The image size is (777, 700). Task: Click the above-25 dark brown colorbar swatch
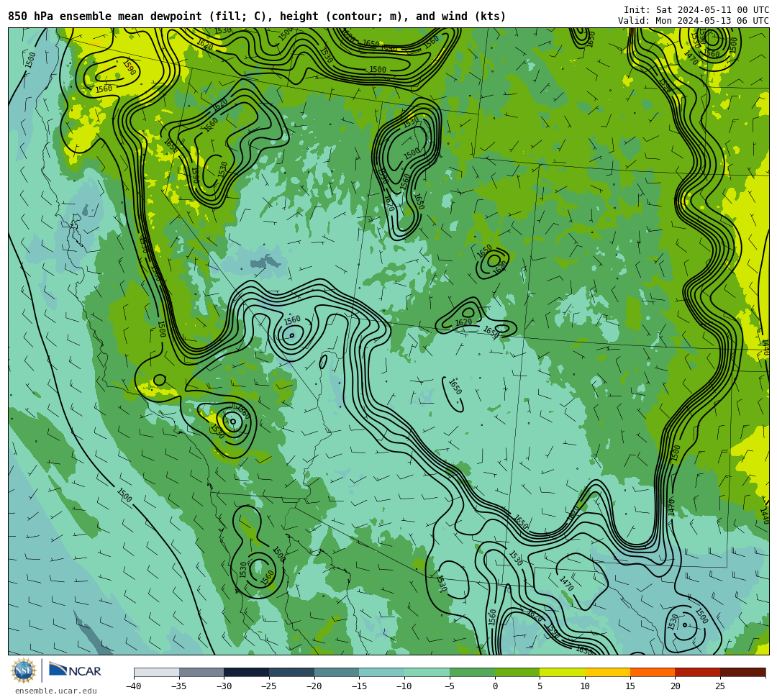click(x=742, y=673)
